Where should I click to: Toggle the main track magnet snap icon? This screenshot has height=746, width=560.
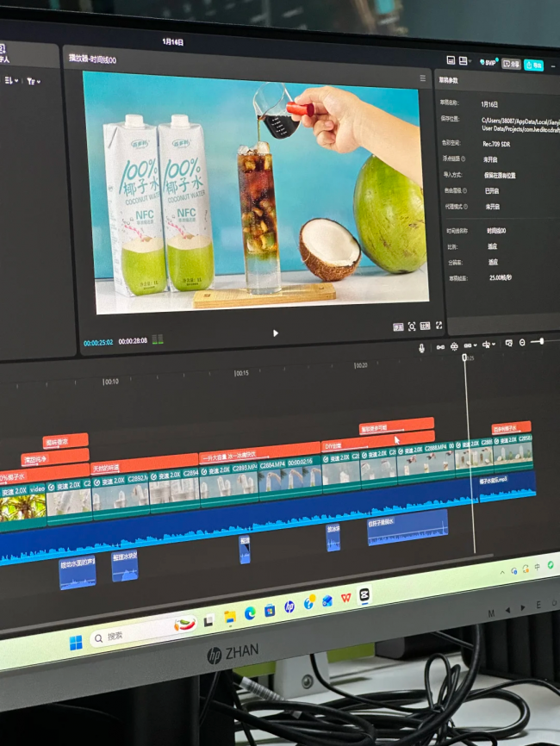(454, 346)
